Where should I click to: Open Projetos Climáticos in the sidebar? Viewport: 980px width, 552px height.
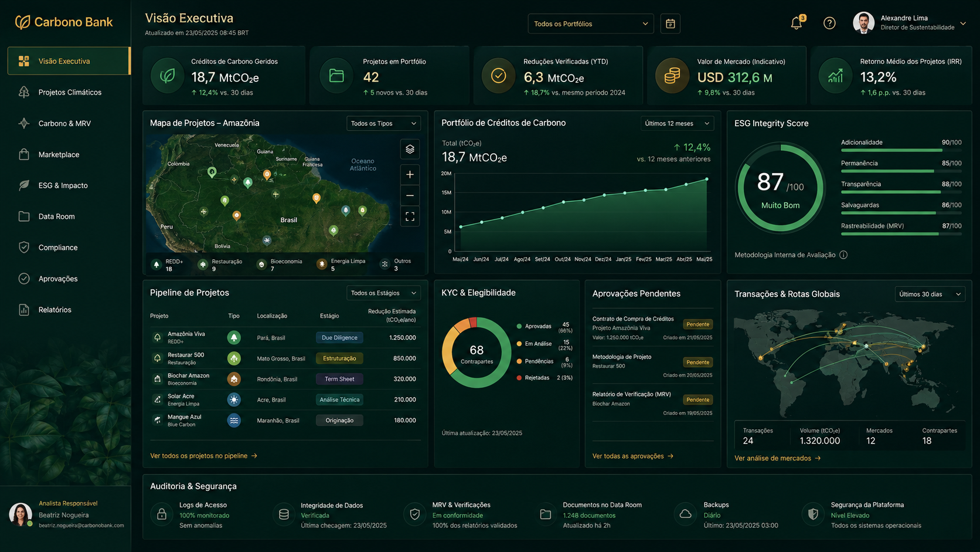click(69, 92)
